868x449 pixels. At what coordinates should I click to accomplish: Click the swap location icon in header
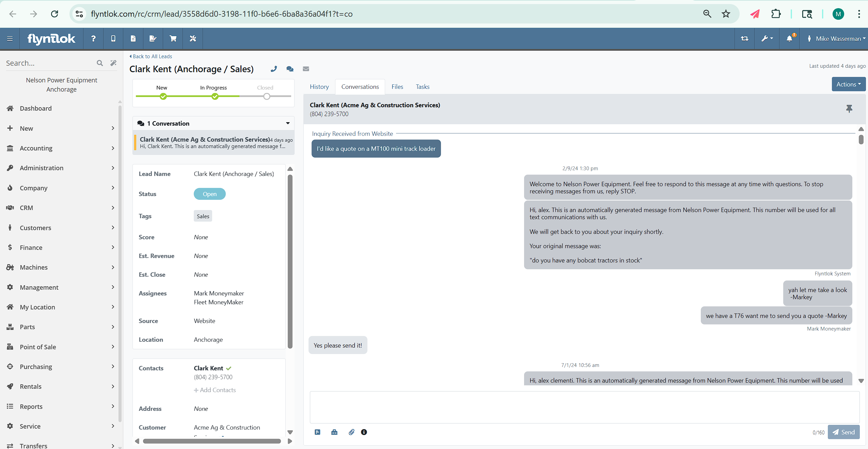pos(745,39)
